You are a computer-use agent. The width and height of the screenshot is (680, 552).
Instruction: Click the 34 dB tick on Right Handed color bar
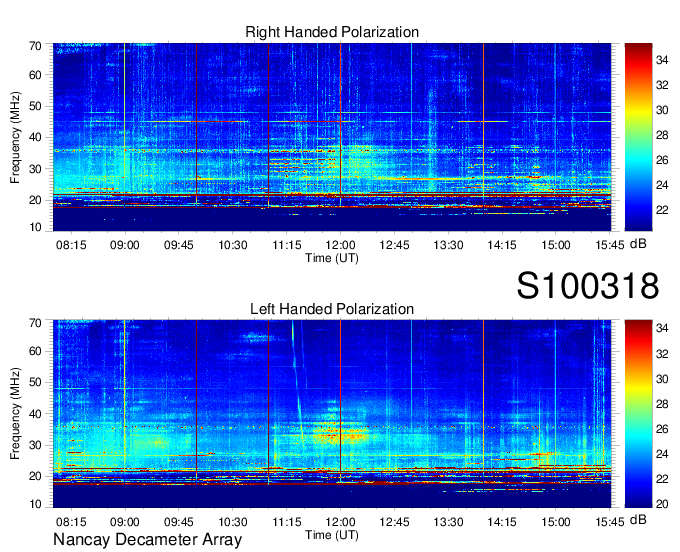[662, 60]
